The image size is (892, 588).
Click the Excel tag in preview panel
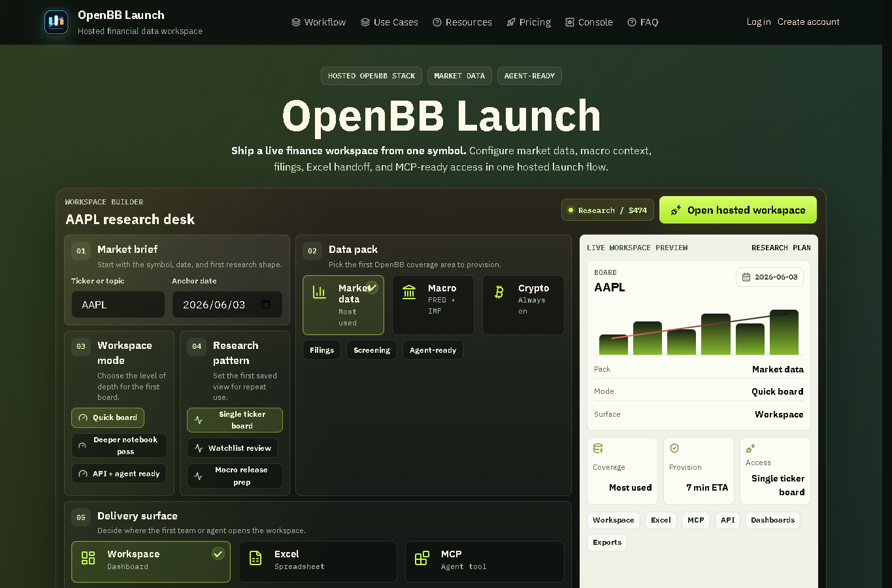point(661,520)
